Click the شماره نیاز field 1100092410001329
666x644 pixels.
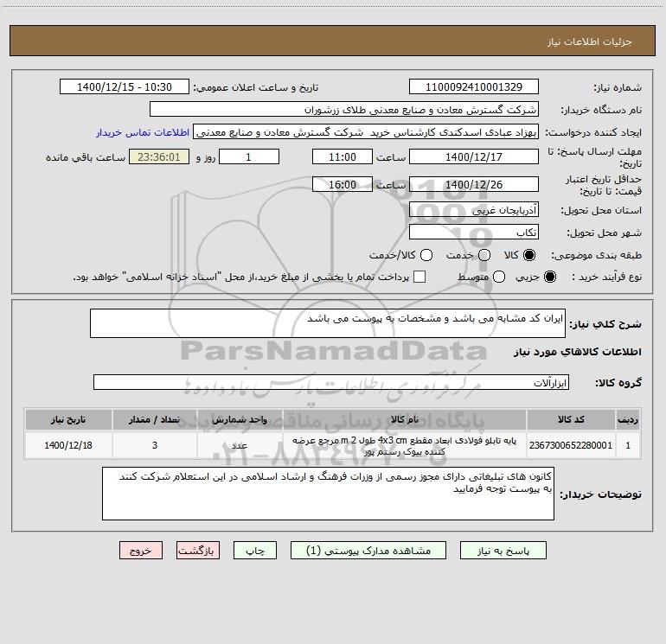tap(474, 87)
